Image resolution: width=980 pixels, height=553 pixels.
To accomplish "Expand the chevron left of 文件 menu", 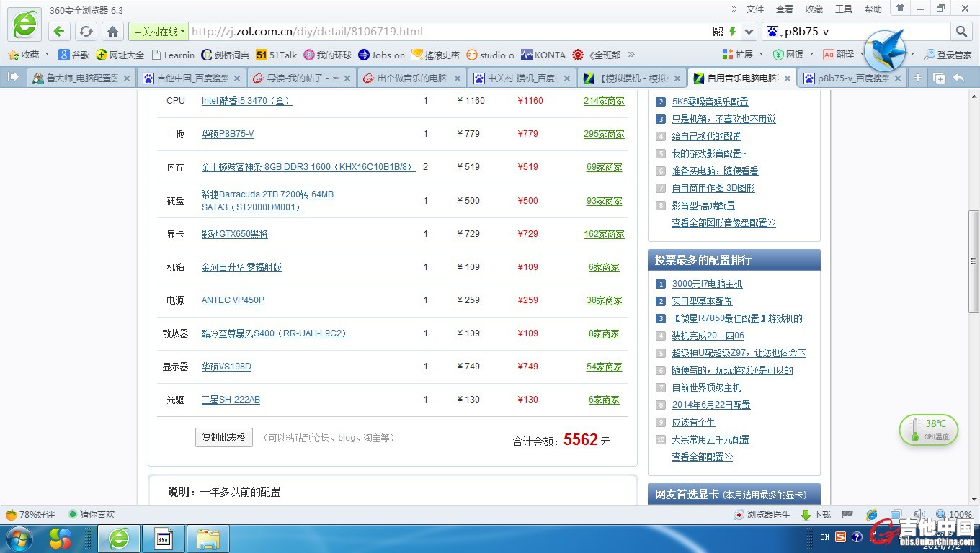I will click(734, 9).
